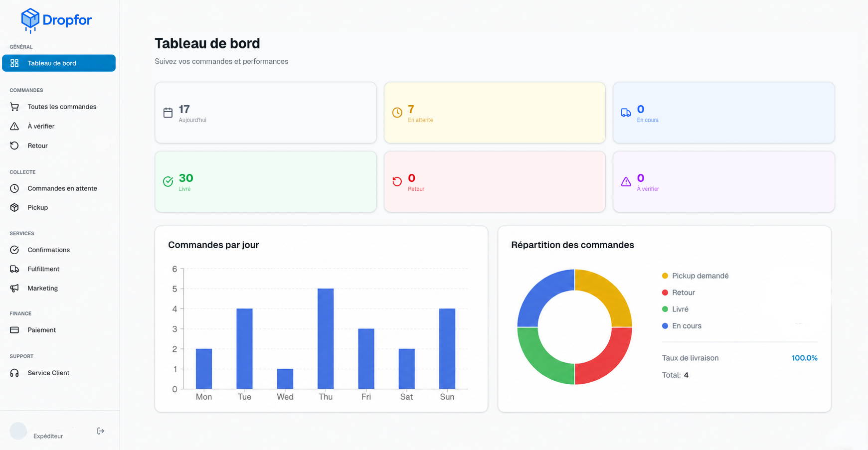This screenshot has width=868, height=450.
Task: Open the Tableau de bord menu item
Action: point(59,63)
